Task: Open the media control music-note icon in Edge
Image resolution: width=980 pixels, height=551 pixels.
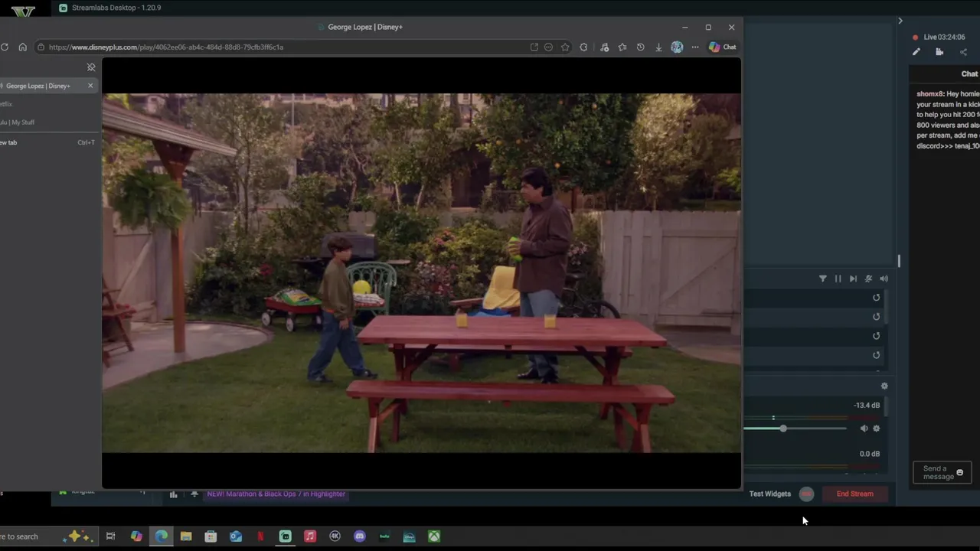Action: (x=604, y=47)
